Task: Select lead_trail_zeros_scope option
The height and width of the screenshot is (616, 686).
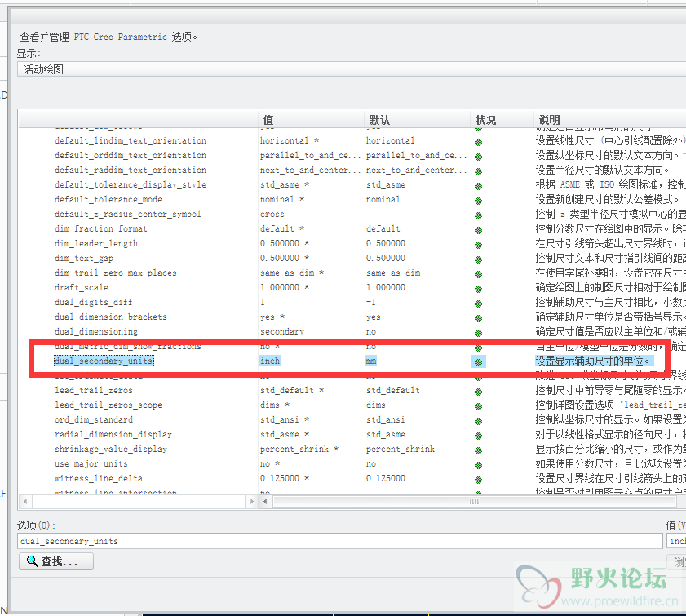Action: tap(108, 405)
